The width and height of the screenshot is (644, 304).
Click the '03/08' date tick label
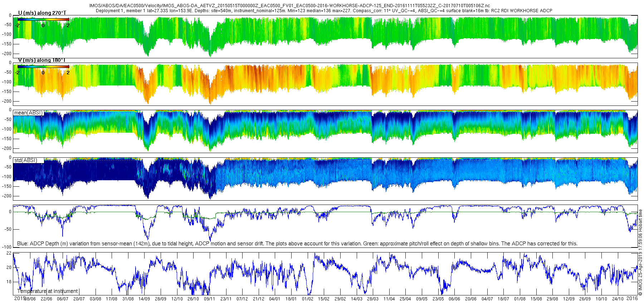coord(95,299)
